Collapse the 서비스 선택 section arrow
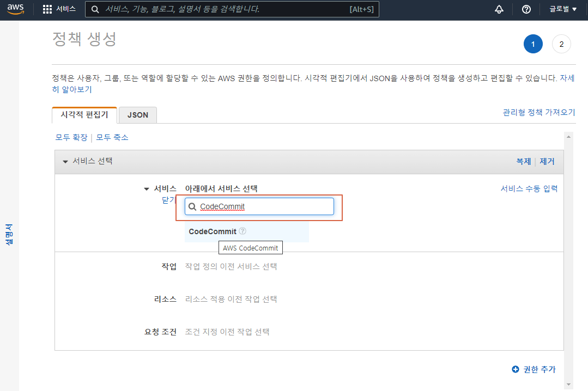The height and width of the screenshot is (391, 588). click(x=65, y=162)
